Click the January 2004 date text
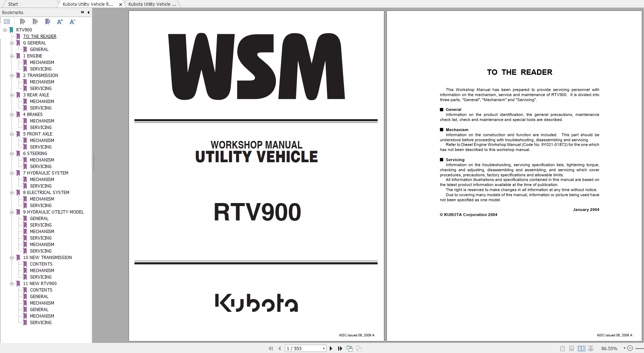 click(586, 210)
